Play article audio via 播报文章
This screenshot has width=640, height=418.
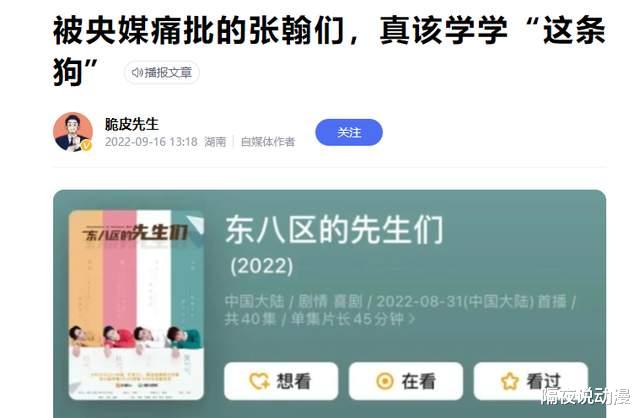162,73
